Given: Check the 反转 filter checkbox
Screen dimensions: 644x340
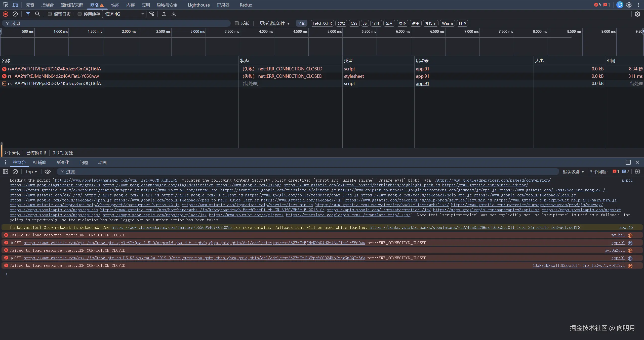Looking at the screenshot, I should pyautogui.click(x=237, y=23).
